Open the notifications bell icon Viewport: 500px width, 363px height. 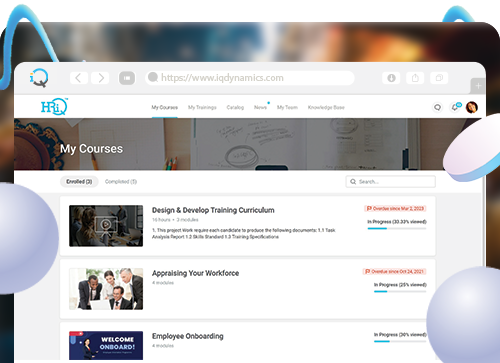(455, 107)
